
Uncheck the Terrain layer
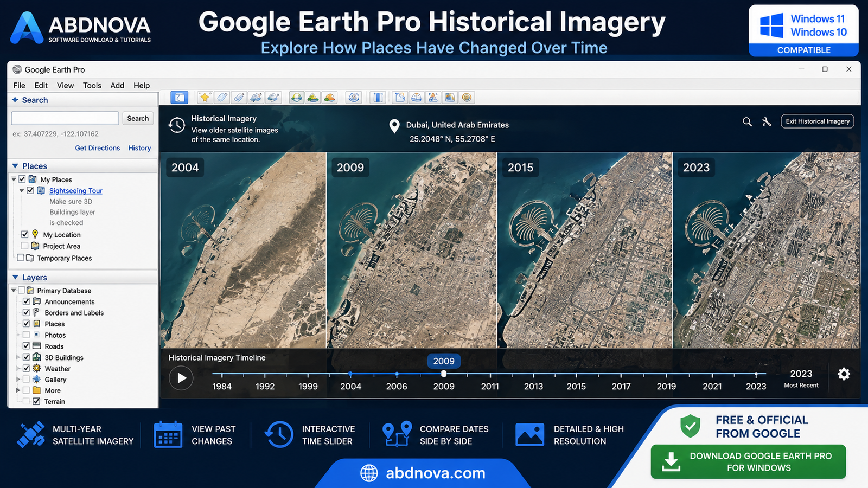[x=36, y=401]
